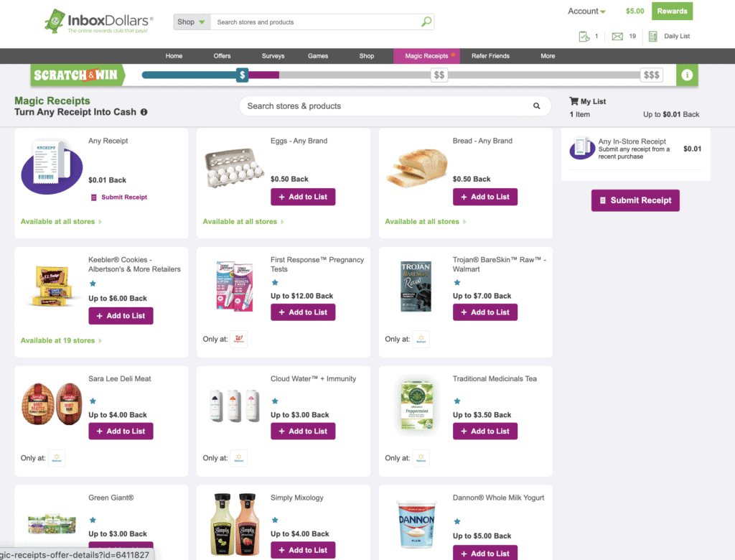Go to the Surveys tab
The image size is (735, 560).
click(x=273, y=56)
